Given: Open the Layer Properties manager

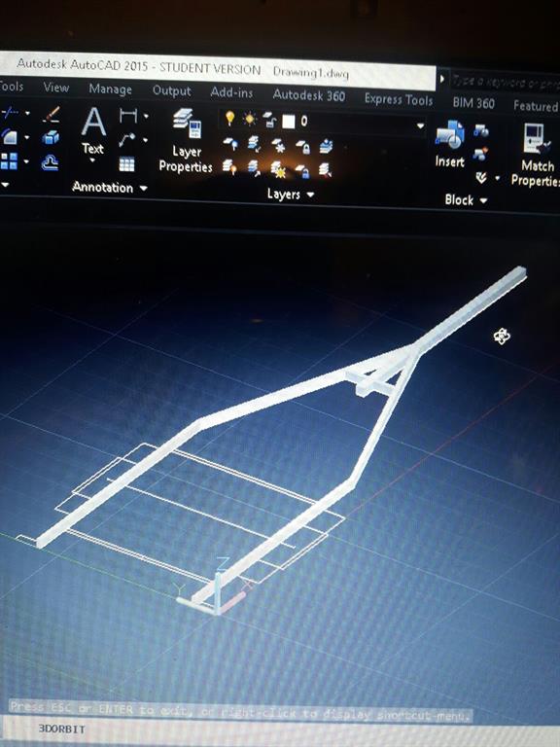Looking at the screenshot, I should click(187, 140).
